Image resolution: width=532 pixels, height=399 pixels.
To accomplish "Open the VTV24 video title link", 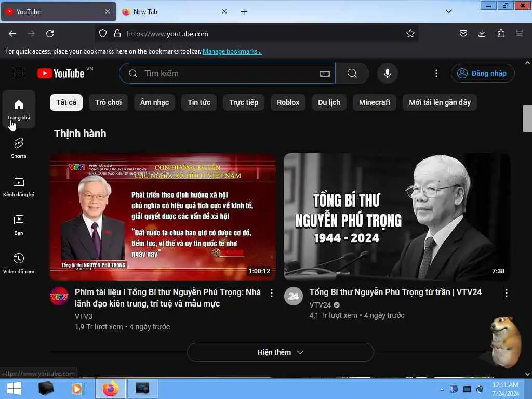I will (x=395, y=292).
